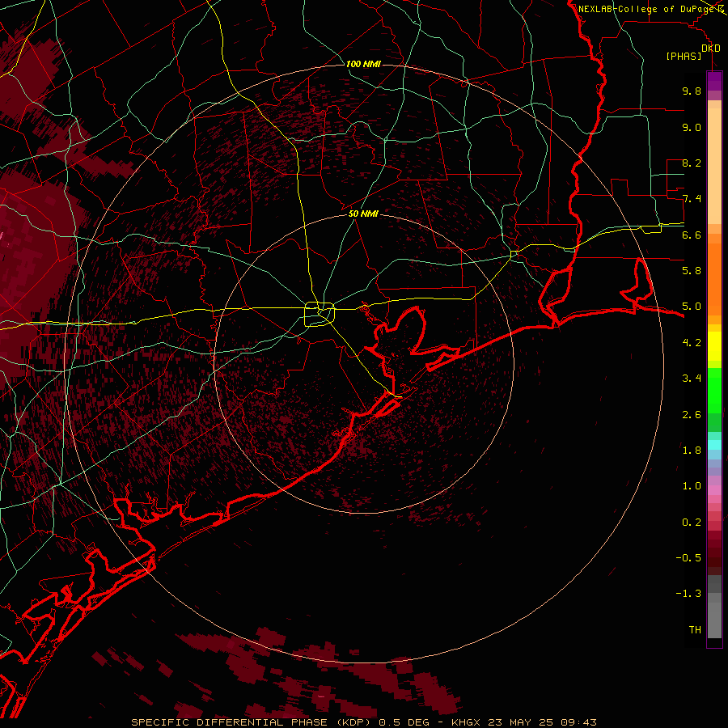Viewport: 728px width, 728px height.
Task: Click the 5.0 value on the color scale
Action: [x=692, y=307]
